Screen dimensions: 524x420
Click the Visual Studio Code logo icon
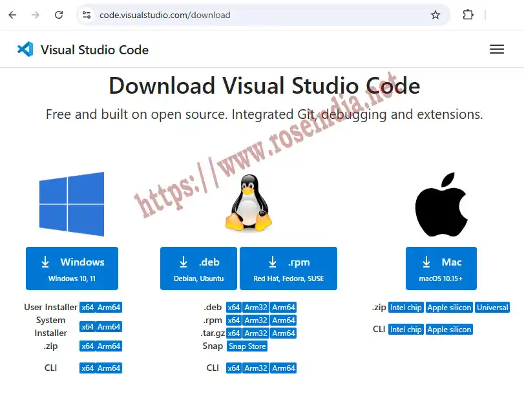tap(25, 50)
